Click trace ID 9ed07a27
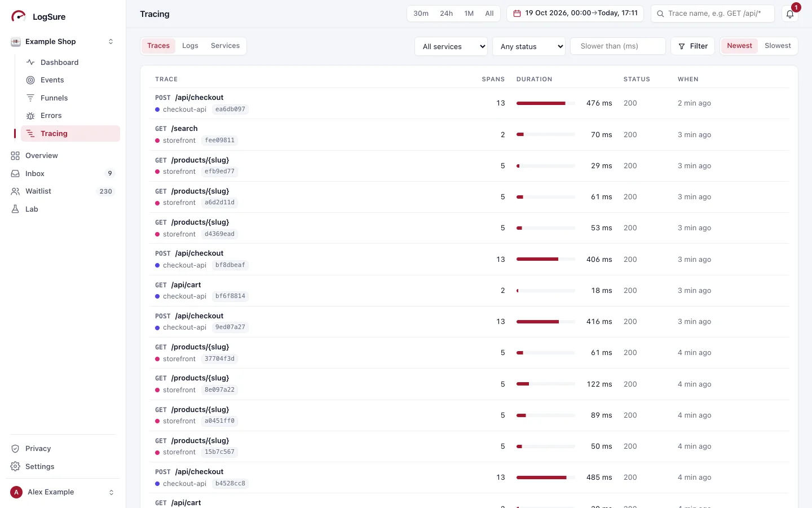The height and width of the screenshot is (508, 812). pyautogui.click(x=230, y=327)
